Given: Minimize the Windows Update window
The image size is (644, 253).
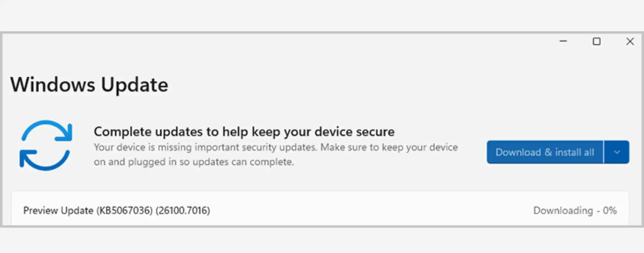Looking at the screenshot, I should point(563,41).
